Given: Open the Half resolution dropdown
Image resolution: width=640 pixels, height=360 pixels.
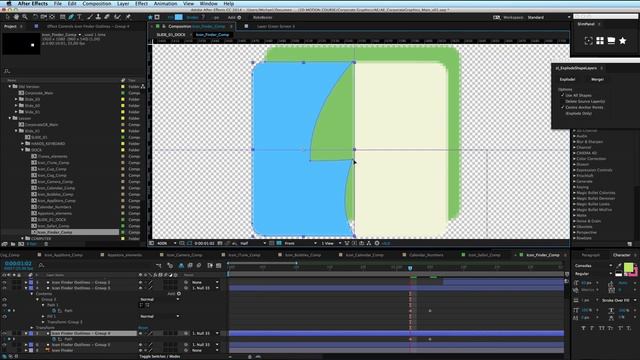Looking at the screenshot, I should [253, 243].
